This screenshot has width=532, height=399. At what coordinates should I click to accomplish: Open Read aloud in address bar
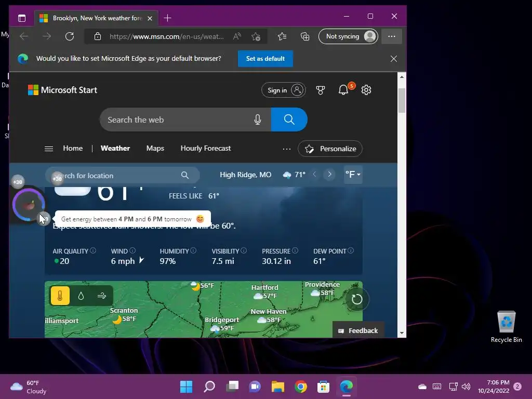tap(237, 36)
